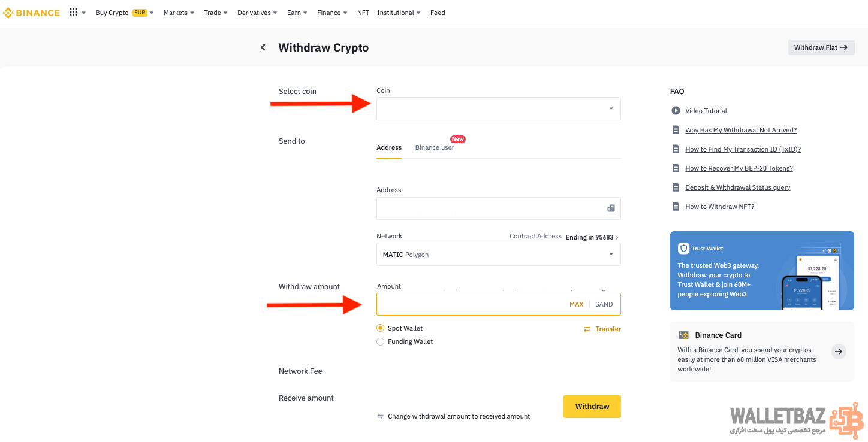This screenshot has height=442, width=868.
Task: Open the apps grid menu icon
Action: click(x=74, y=12)
